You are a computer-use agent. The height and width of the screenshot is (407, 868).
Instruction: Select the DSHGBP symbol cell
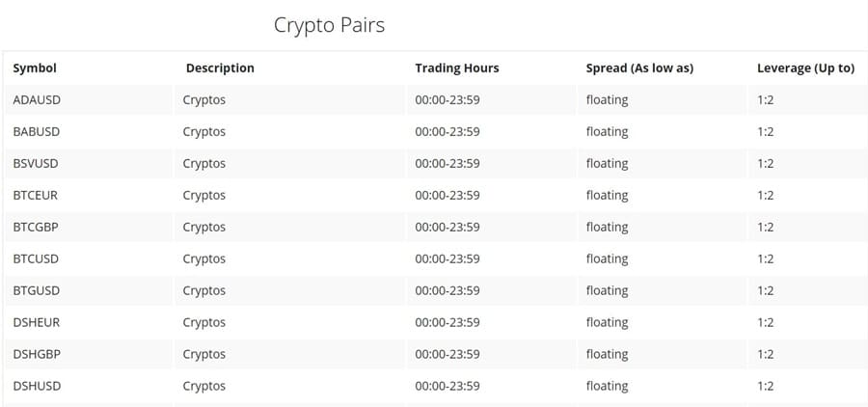click(x=38, y=354)
